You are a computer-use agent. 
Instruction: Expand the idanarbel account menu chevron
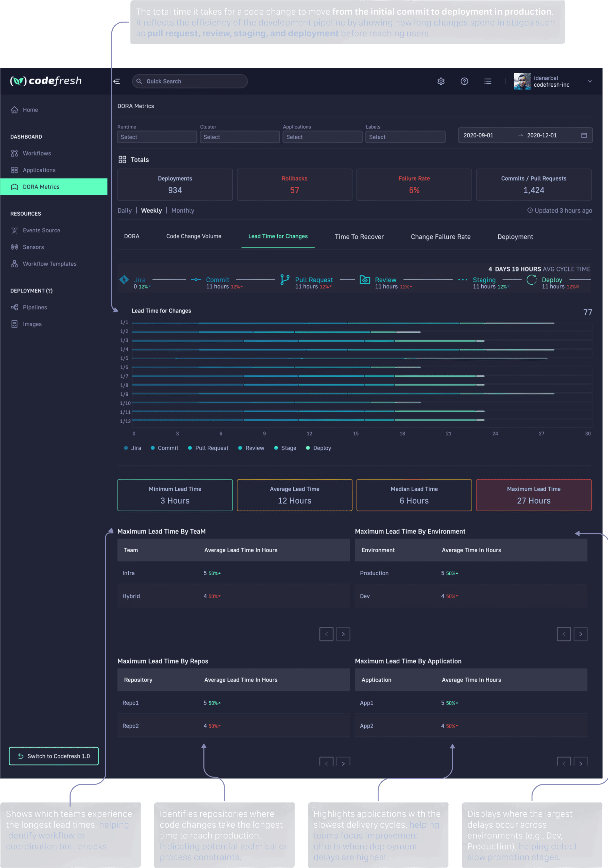click(589, 81)
